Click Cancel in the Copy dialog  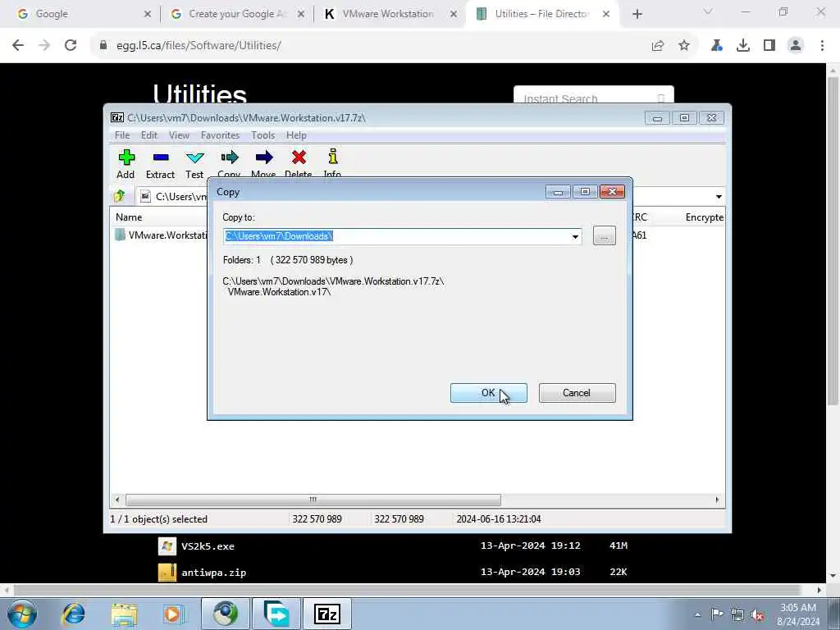577,393
